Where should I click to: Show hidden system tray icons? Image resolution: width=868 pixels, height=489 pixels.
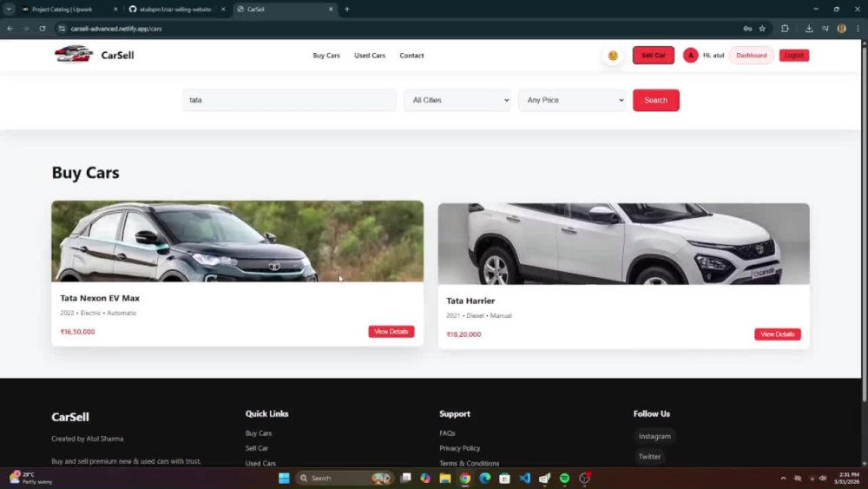[783, 478]
